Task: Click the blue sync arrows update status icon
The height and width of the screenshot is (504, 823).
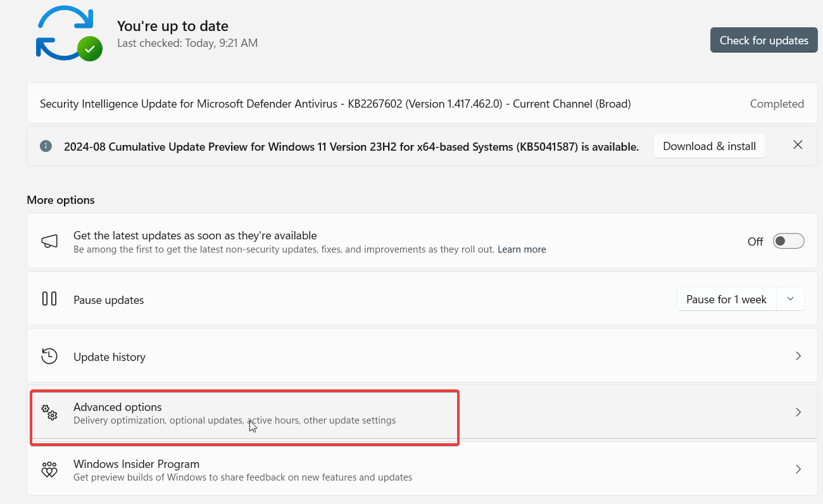Action: 68,34
